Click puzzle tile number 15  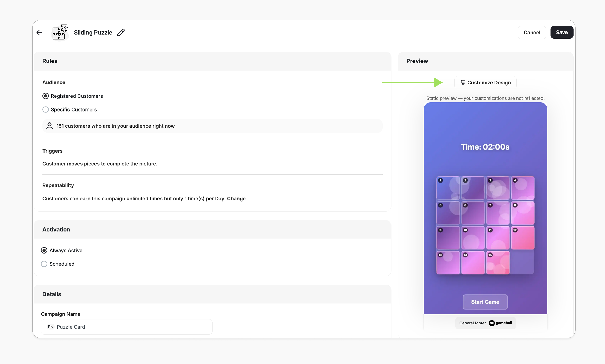click(498, 263)
